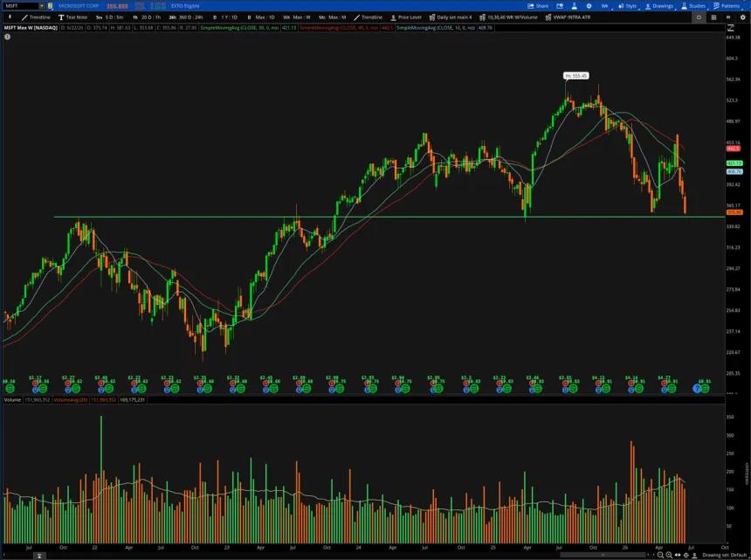Select the pin cursor tool in drawing toolbar

pyautogui.click(x=10, y=17)
